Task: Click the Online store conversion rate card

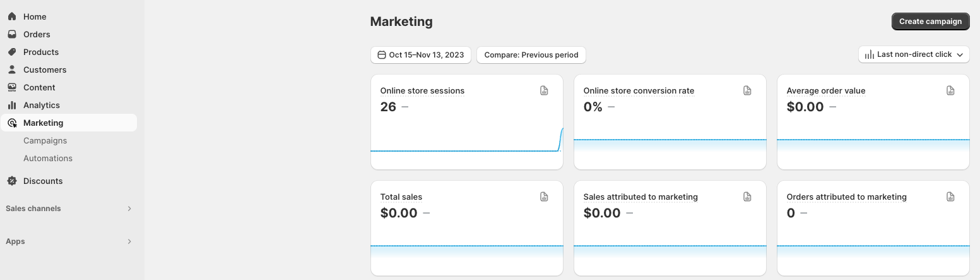Action: tap(670, 122)
